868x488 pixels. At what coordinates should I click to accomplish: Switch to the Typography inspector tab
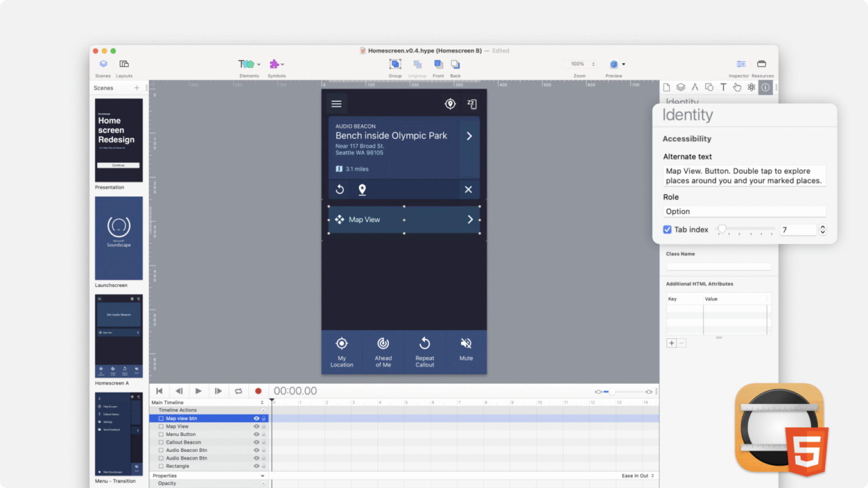(723, 88)
